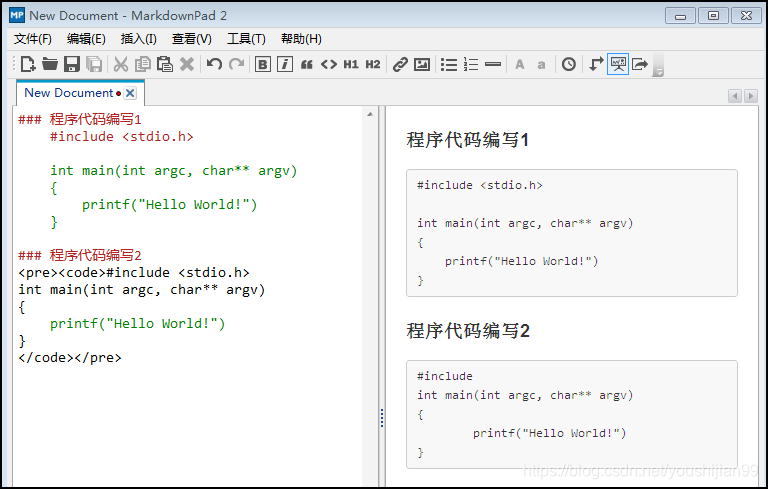
Task: Open the 查看(V) menu
Action: [192, 39]
